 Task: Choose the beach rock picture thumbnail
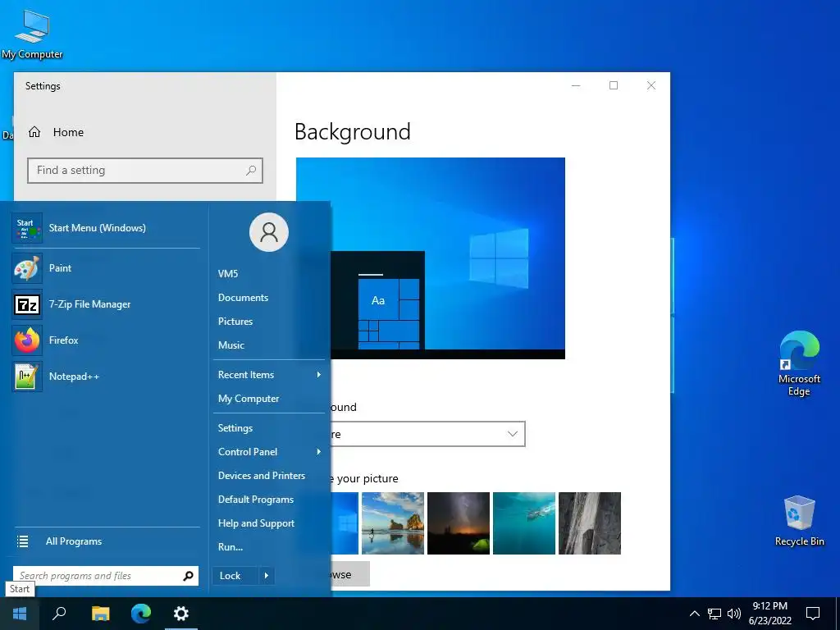[x=393, y=523]
